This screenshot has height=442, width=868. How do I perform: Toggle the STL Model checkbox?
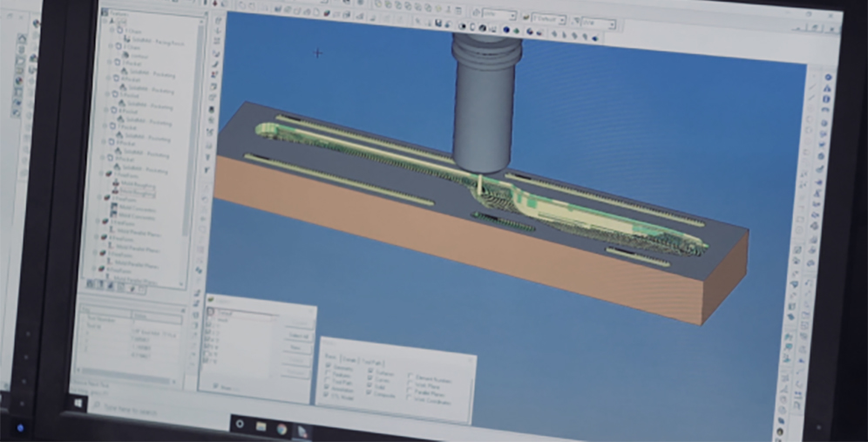click(327, 396)
